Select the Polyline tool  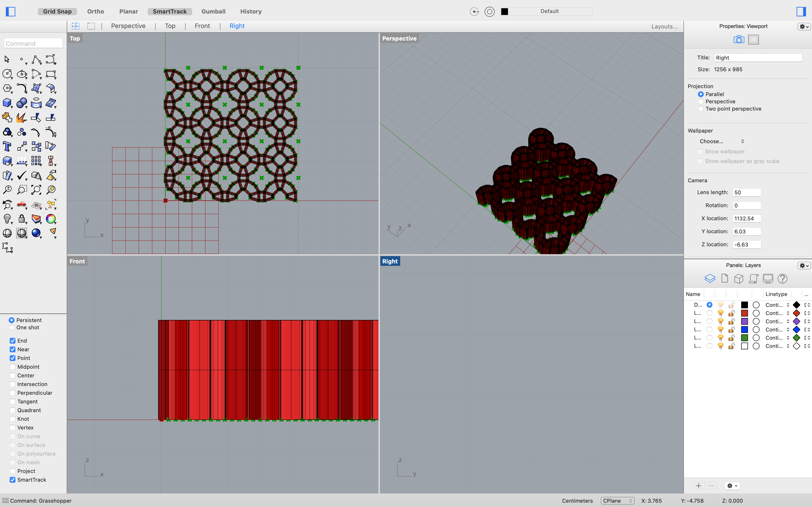[x=36, y=60]
